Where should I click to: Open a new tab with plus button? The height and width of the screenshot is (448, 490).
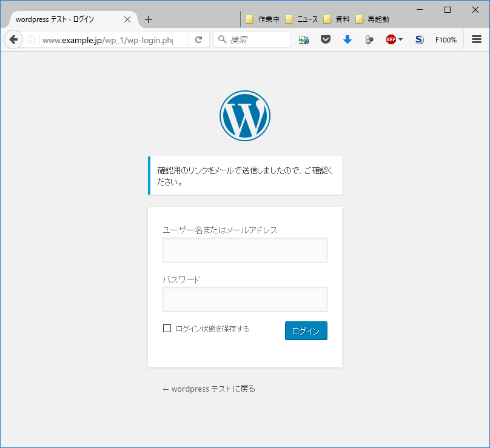click(149, 19)
